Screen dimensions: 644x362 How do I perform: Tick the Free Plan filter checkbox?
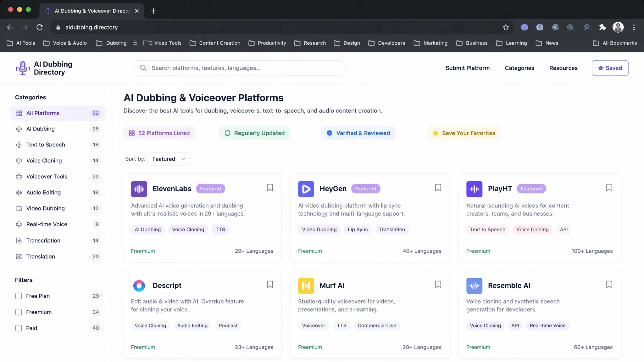click(x=19, y=296)
